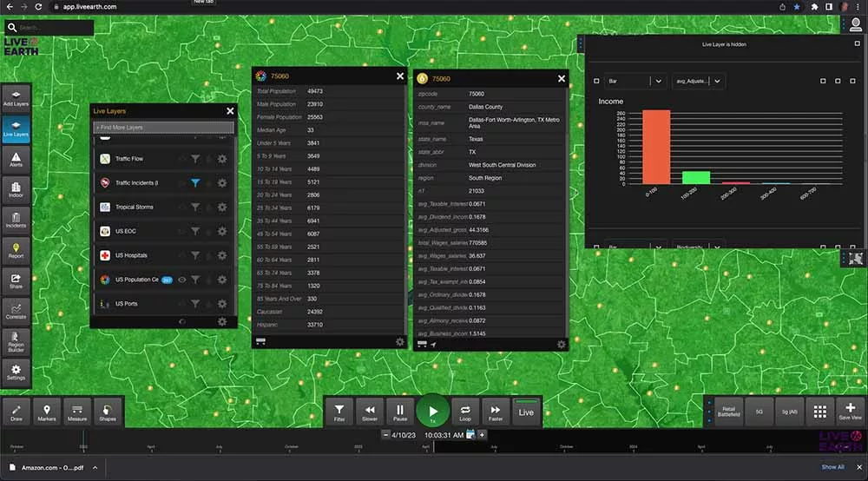Open Tropical Storms layer settings gear

(x=222, y=207)
